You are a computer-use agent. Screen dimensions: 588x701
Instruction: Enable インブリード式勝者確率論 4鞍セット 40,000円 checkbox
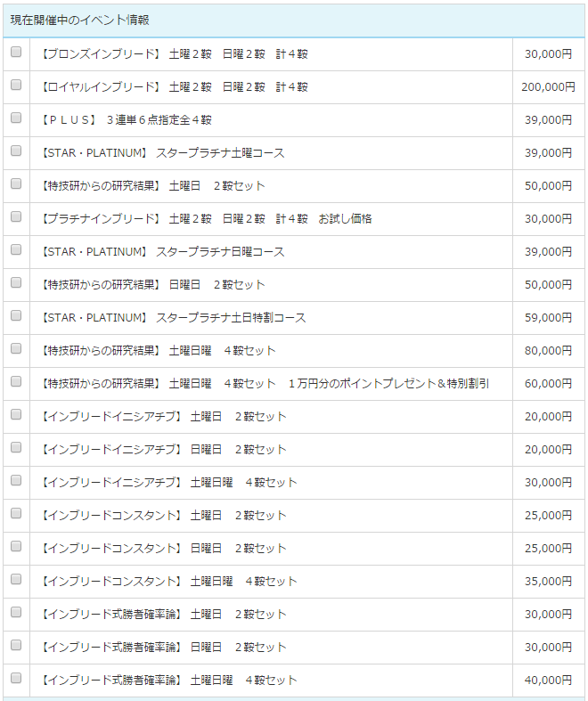[x=16, y=678]
